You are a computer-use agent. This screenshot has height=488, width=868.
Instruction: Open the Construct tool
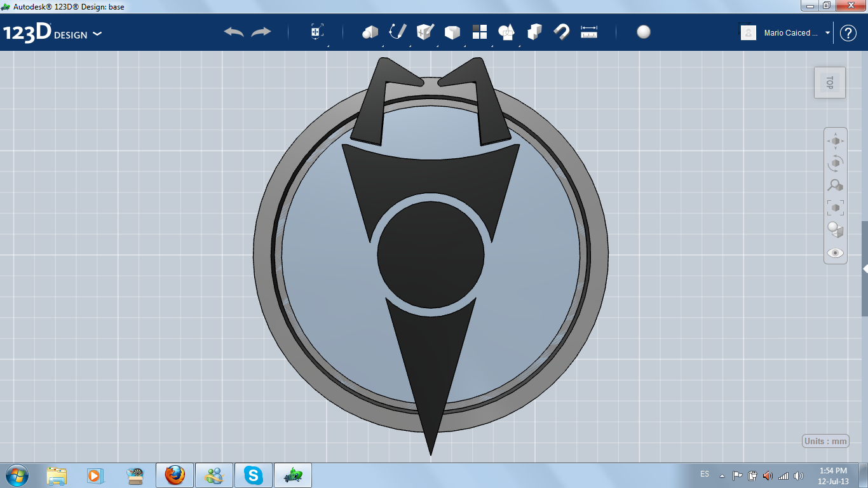point(424,32)
